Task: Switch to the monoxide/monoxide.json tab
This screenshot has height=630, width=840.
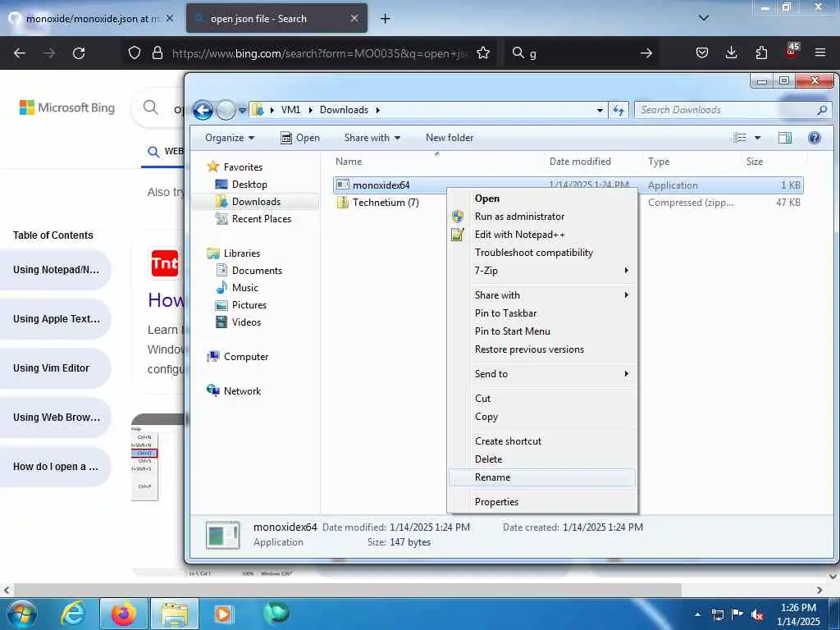Action: point(92,18)
